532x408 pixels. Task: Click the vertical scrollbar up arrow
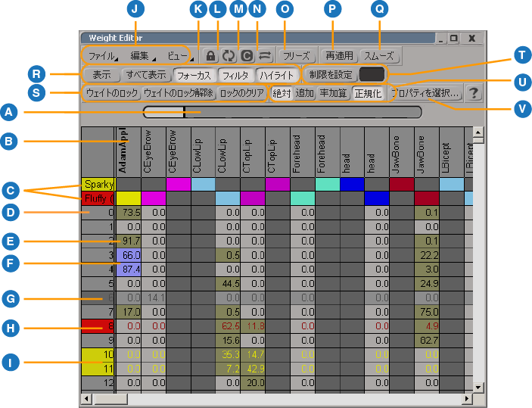coord(478,132)
